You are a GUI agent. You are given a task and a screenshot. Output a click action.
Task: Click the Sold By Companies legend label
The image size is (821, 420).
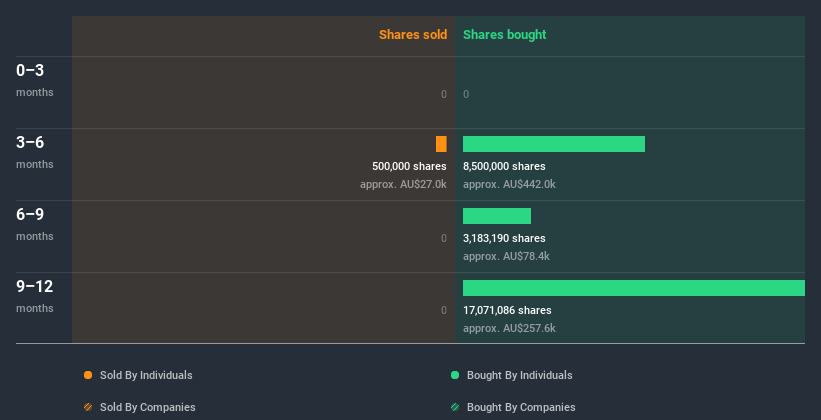pyautogui.click(x=148, y=407)
